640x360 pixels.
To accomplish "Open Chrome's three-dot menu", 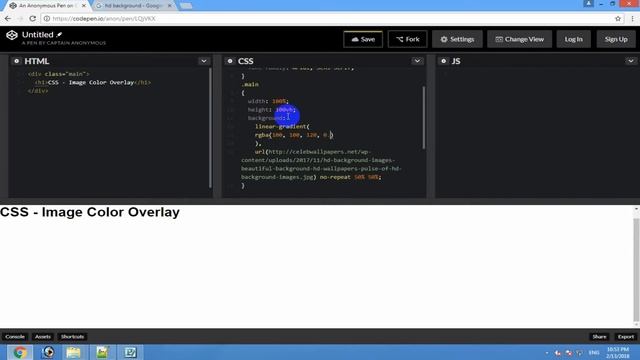I will coord(632,18).
